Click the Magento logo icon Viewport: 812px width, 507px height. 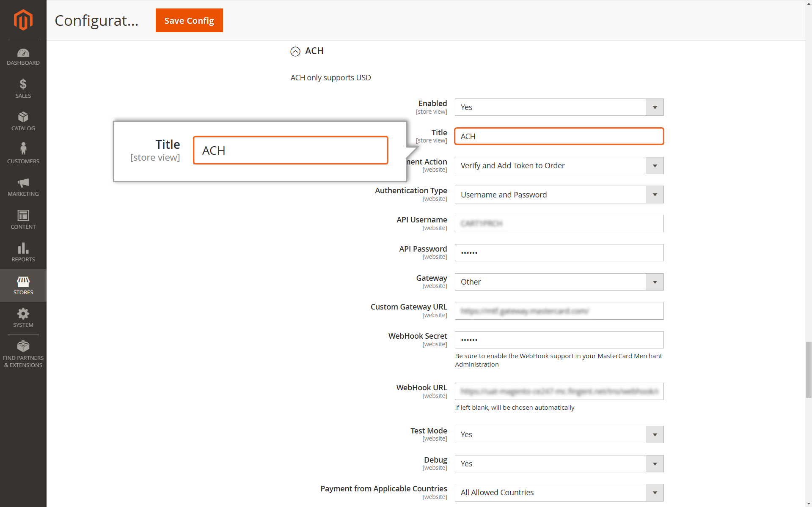tap(23, 20)
